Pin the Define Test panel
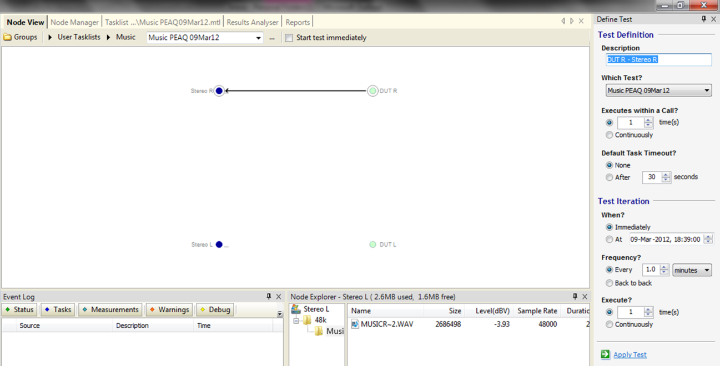This screenshot has height=366, width=720. (x=704, y=19)
